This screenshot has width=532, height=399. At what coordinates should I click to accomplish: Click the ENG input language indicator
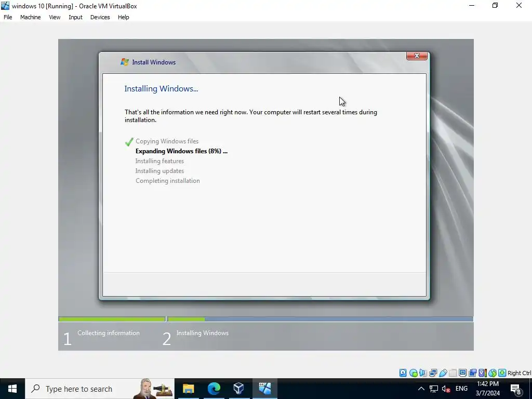tap(461, 389)
